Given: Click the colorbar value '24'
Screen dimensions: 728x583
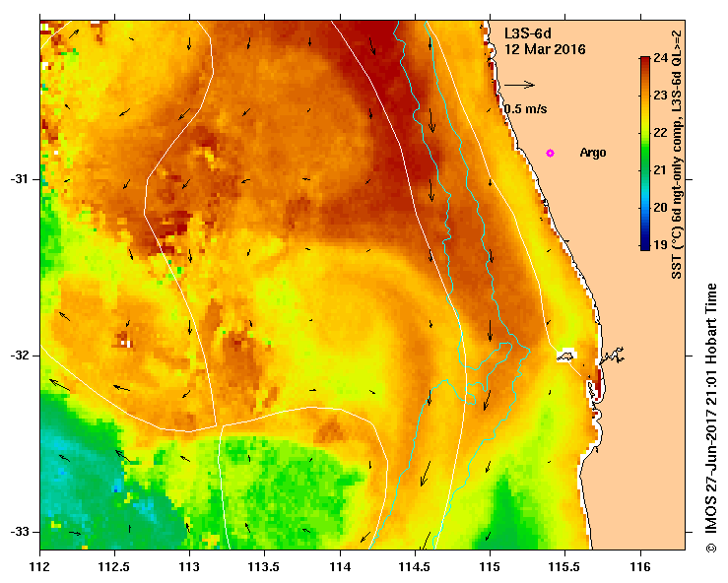Looking at the screenshot, I should click(660, 57).
